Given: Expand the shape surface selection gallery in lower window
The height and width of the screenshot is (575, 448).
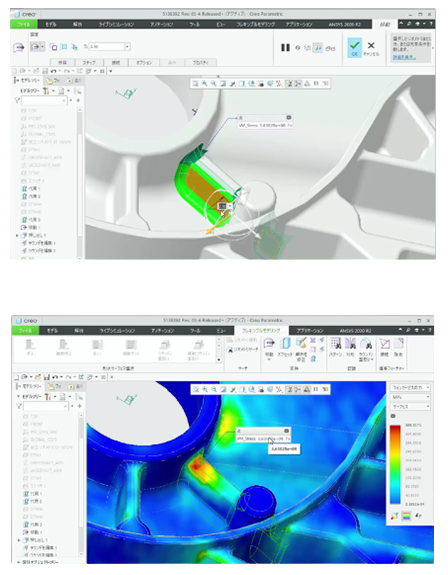Looking at the screenshot, I should [x=219, y=360].
